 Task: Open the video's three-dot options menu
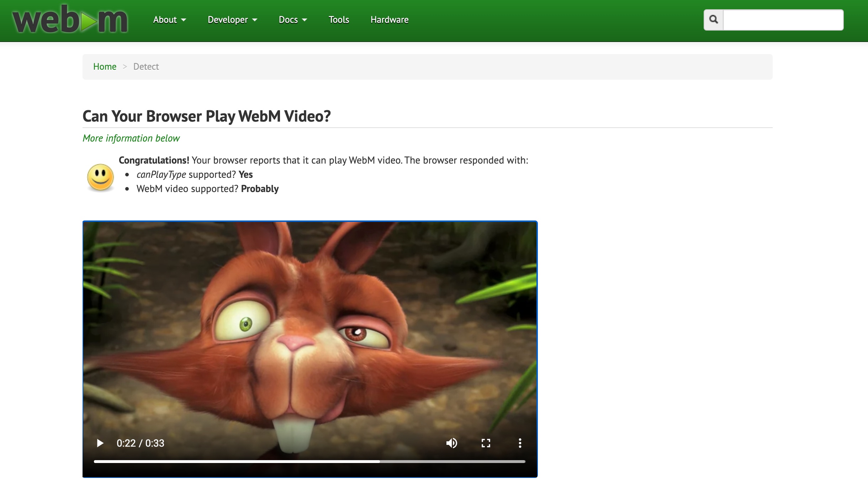[520, 443]
